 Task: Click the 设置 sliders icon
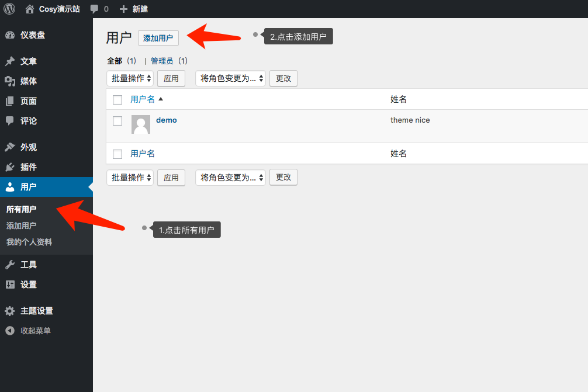click(x=10, y=285)
